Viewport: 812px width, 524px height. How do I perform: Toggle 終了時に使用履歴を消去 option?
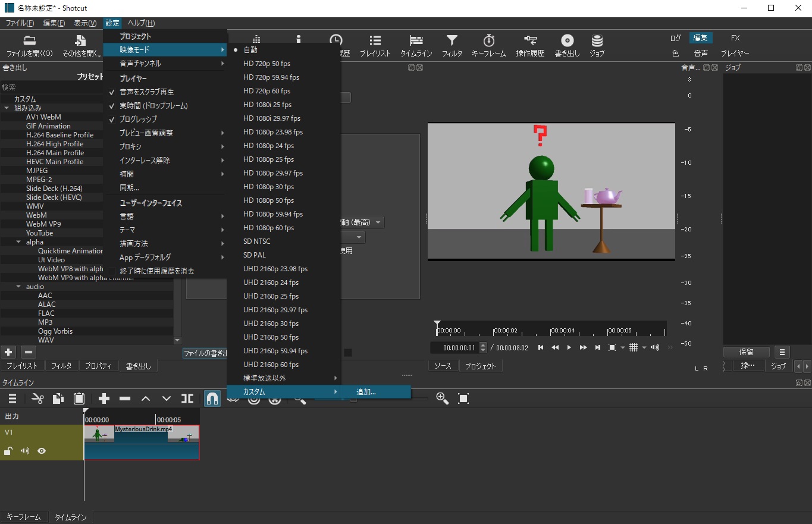pos(165,271)
